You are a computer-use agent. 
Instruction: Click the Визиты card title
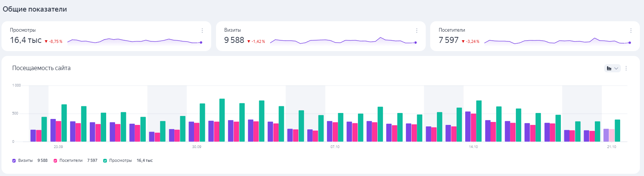tap(232, 30)
